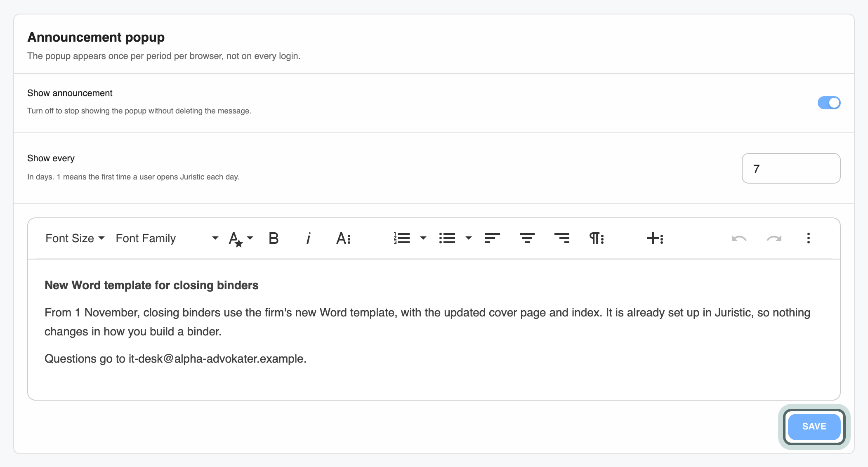Align text right in the editor
This screenshot has height=467, width=868.
(x=562, y=238)
